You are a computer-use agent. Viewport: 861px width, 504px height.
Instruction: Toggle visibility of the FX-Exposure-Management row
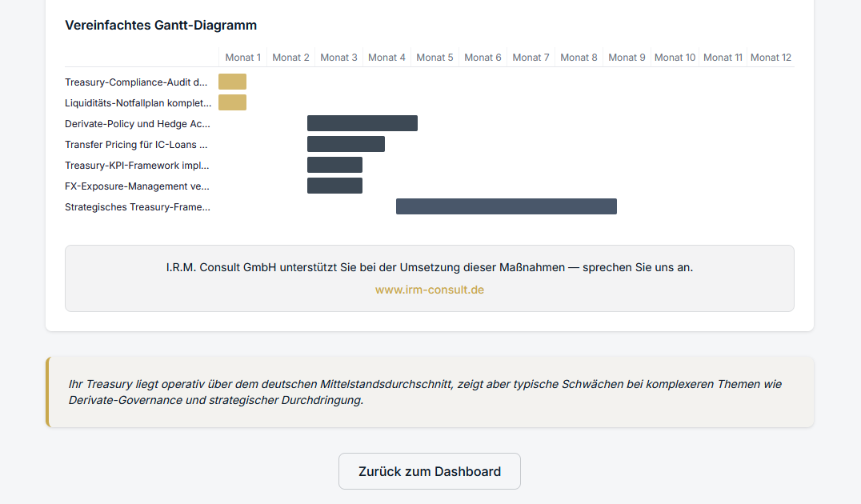(x=136, y=186)
